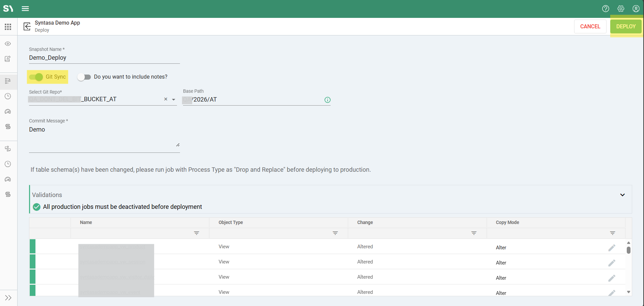Click the CANCEL button
The image size is (644, 306).
pyautogui.click(x=590, y=26)
